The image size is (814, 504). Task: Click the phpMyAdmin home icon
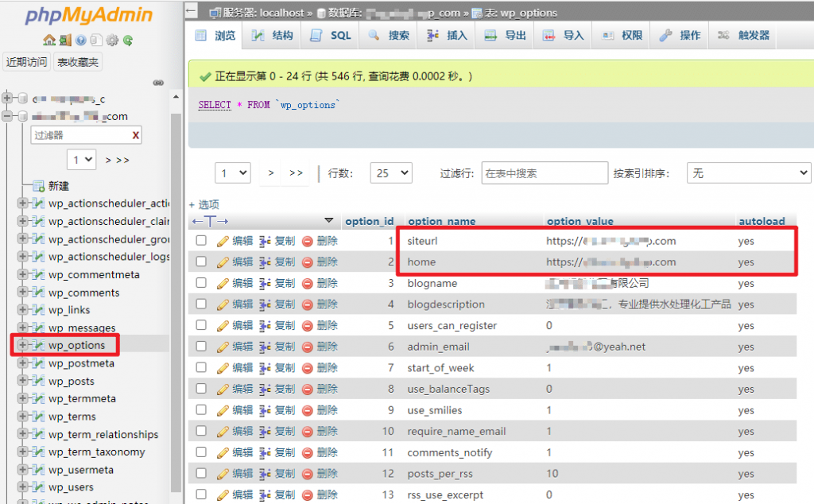[x=48, y=40]
